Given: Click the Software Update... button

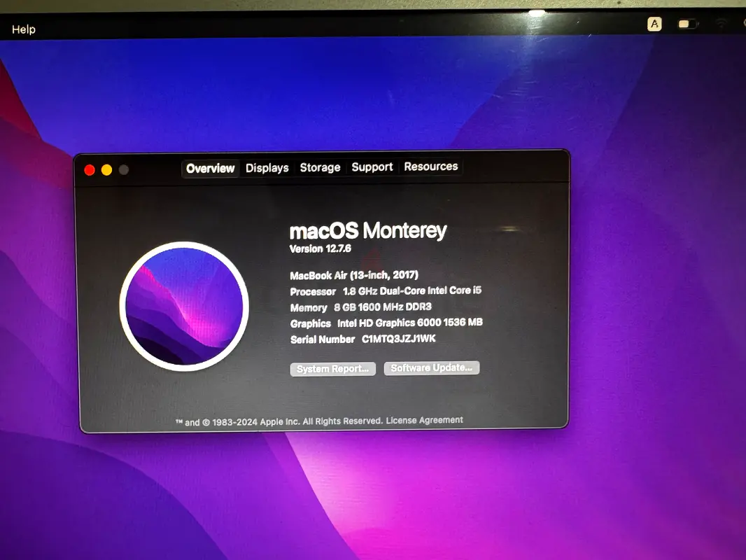Looking at the screenshot, I should (432, 367).
